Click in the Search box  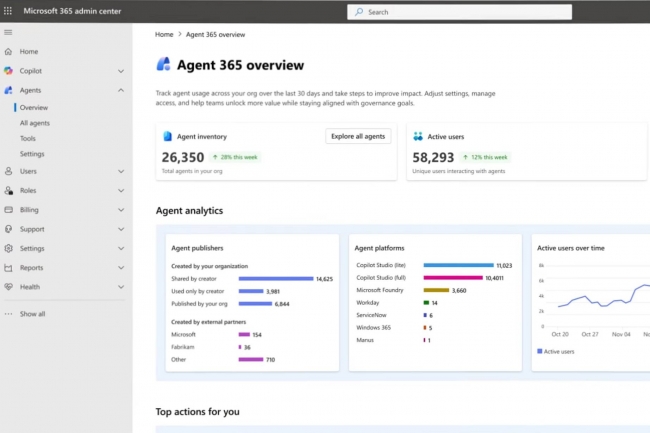pyautogui.click(x=460, y=12)
